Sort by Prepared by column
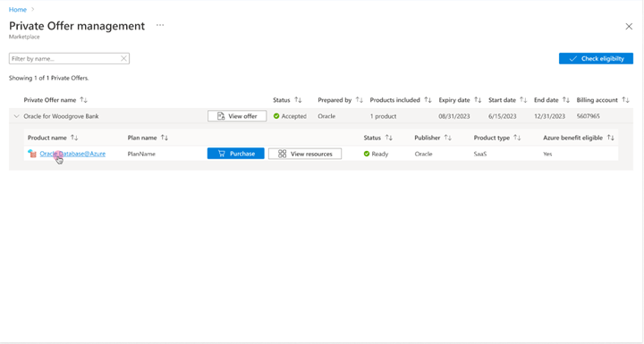The height and width of the screenshot is (344, 644). [x=360, y=100]
